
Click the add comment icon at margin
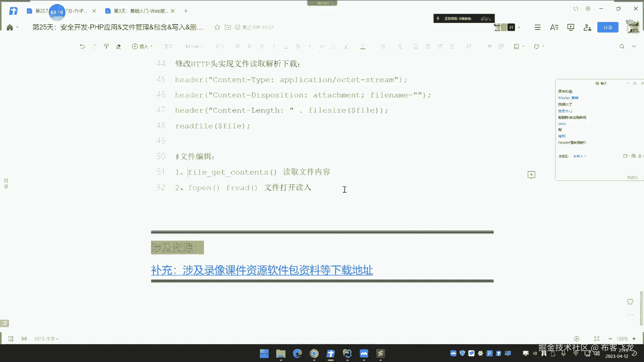click(531, 175)
